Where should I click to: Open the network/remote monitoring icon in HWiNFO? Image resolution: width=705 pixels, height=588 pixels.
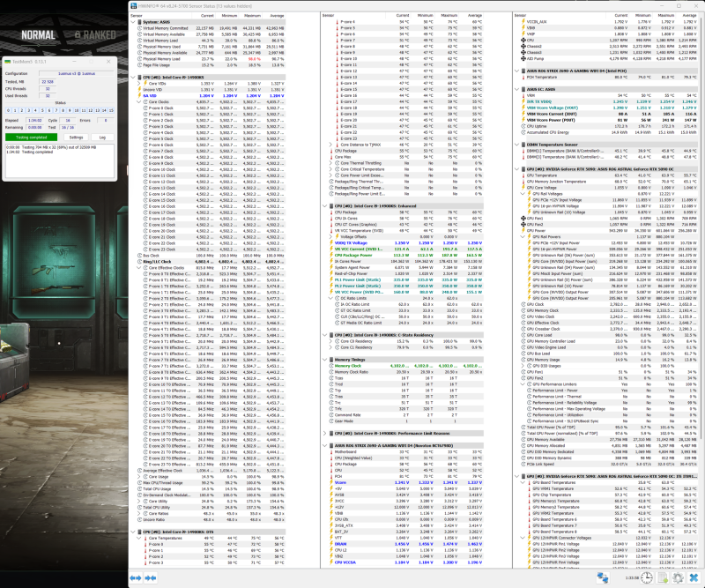(603, 577)
